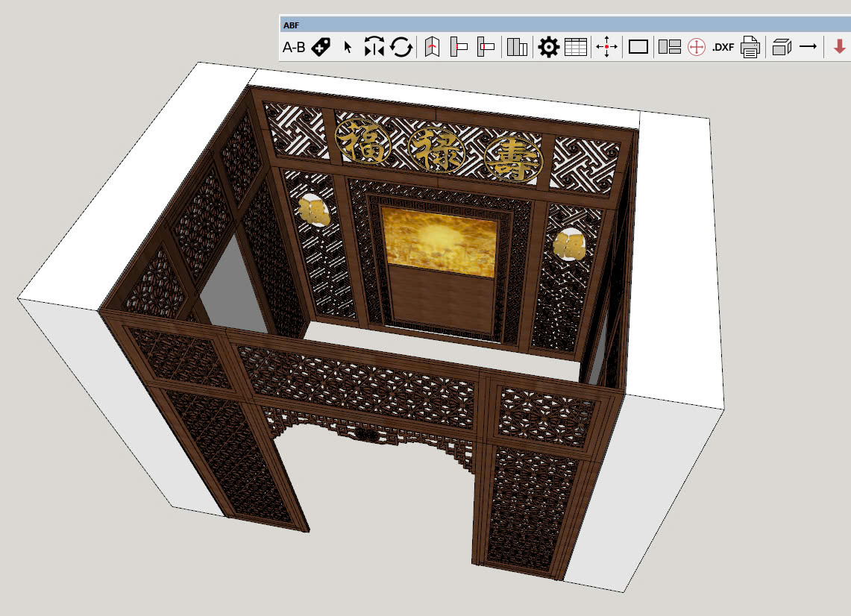Click the red crosshair circle icon
This screenshot has height=616, width=851.
[697, 48]
